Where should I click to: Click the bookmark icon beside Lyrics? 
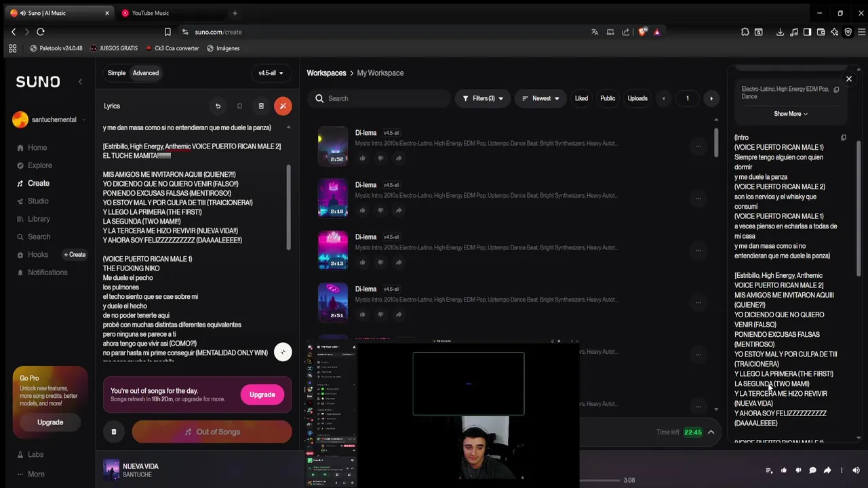[x=239, y=106]
